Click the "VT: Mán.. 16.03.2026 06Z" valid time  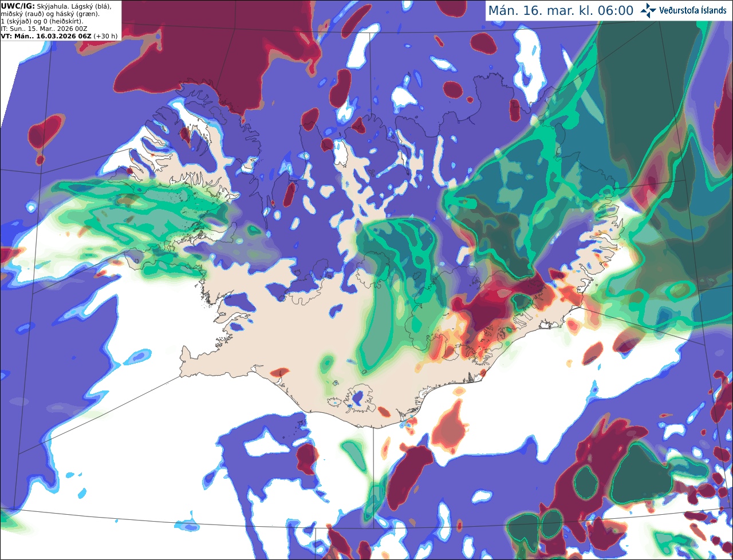click(x=46, y=36)
